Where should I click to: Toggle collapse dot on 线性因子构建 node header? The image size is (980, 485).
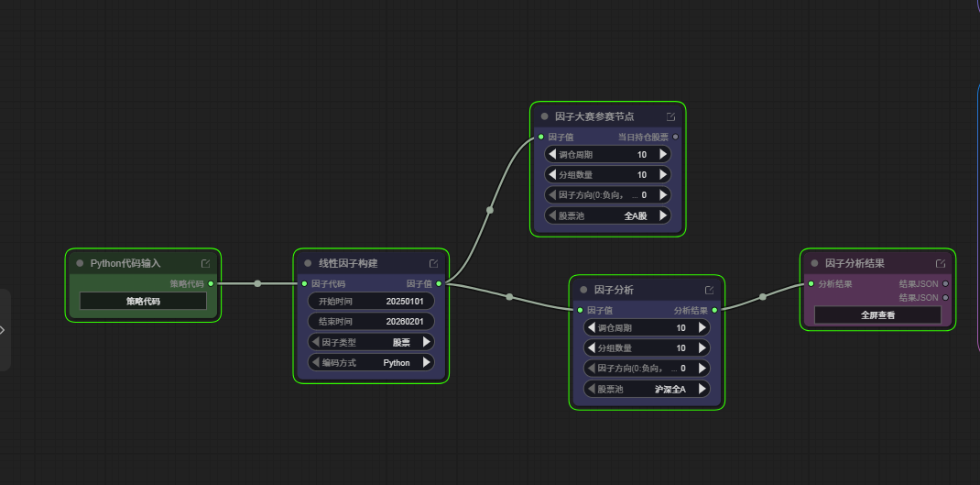(308, 263)
